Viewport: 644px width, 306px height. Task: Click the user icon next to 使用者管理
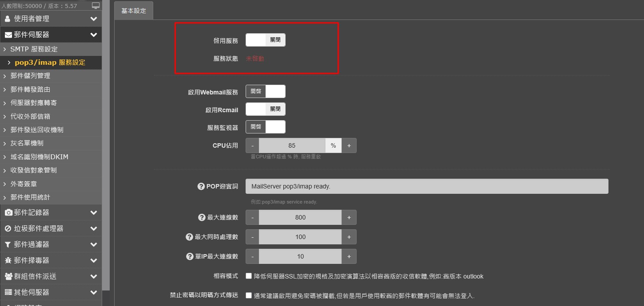(8, 19)
